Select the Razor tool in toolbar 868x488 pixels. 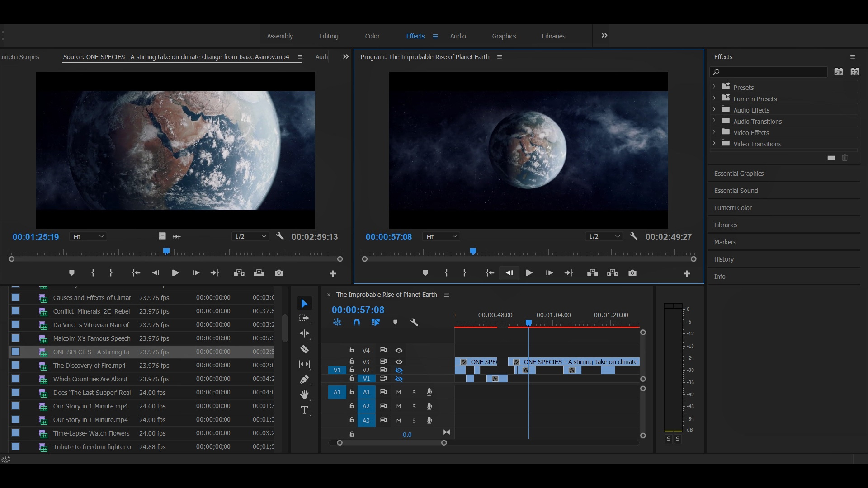click(304, 349)
